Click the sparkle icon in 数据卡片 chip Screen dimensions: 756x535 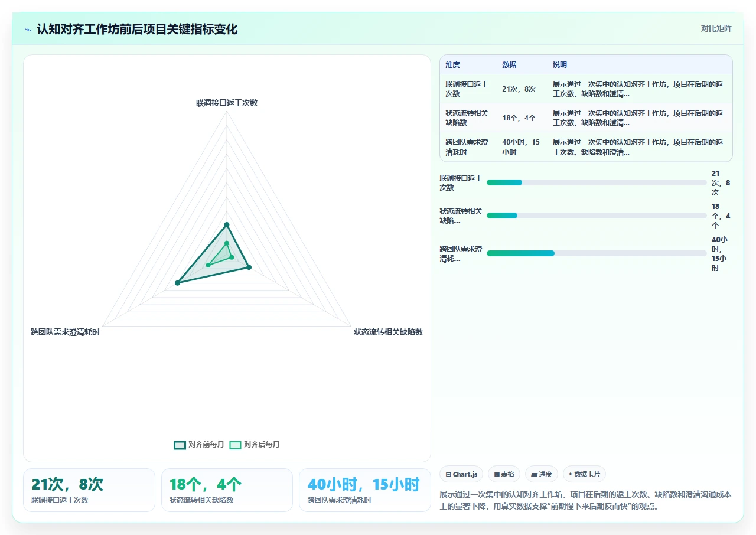click(571, 474)
